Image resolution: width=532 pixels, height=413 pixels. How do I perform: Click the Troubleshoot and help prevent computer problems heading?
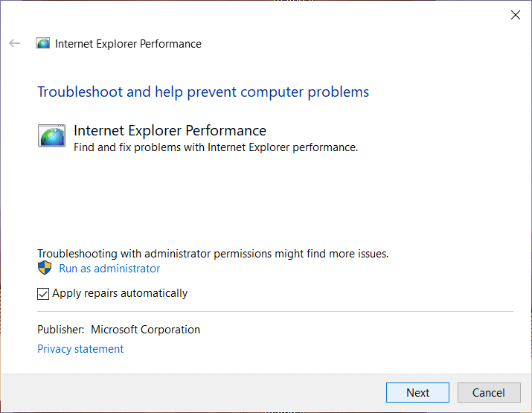(203, 92)
